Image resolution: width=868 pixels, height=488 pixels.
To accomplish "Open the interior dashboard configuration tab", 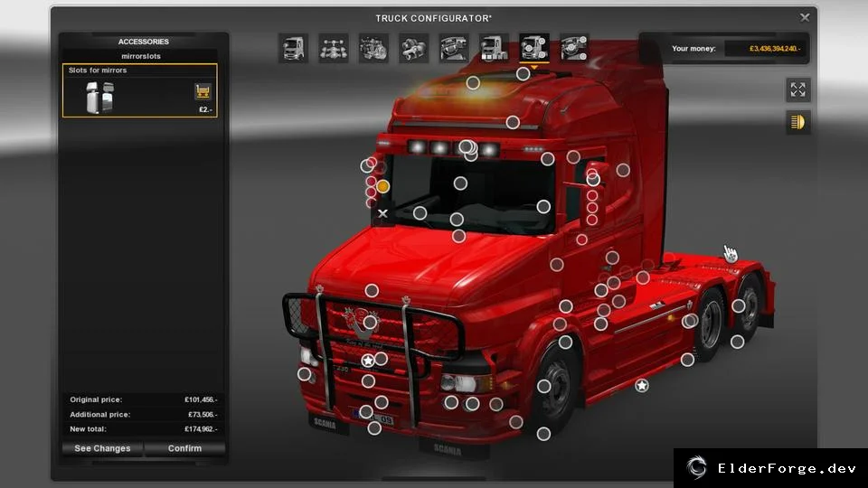I will pyautogui.click(x=454, y=48).
